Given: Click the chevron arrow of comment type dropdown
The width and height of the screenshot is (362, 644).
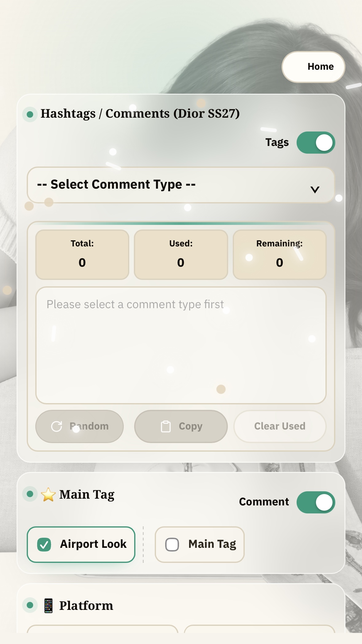Looking at the screenshot, I should 315,189.
